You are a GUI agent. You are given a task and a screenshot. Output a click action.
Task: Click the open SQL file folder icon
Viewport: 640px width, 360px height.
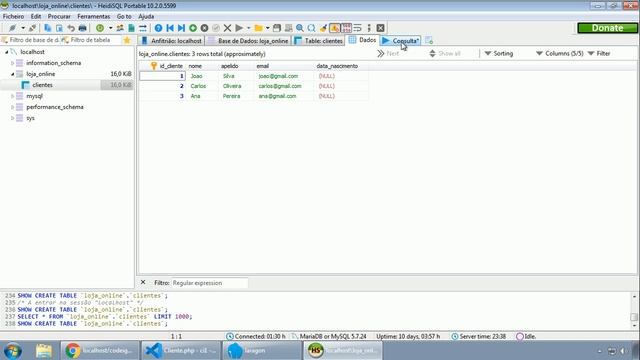tap(258, 28)
